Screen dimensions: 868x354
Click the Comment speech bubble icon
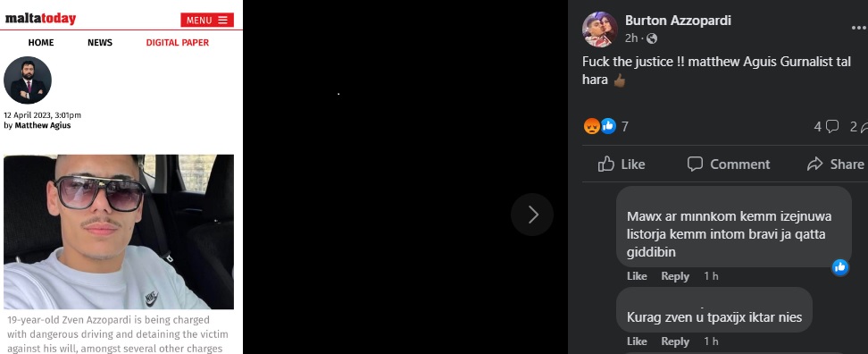[695, 164]
